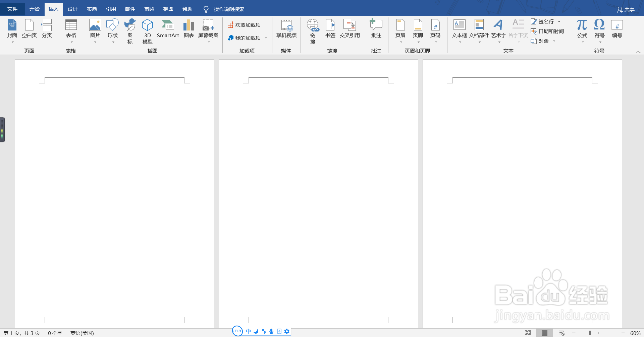
Task: Switch to Web Layout view in status bar
Action: pos(561,333)
